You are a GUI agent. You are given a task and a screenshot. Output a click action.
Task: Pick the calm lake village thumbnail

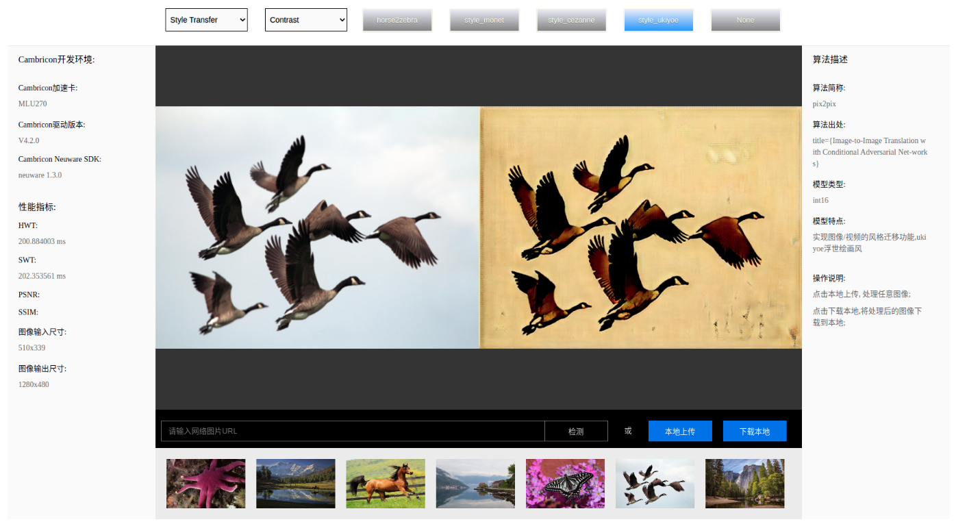(475, 484)
